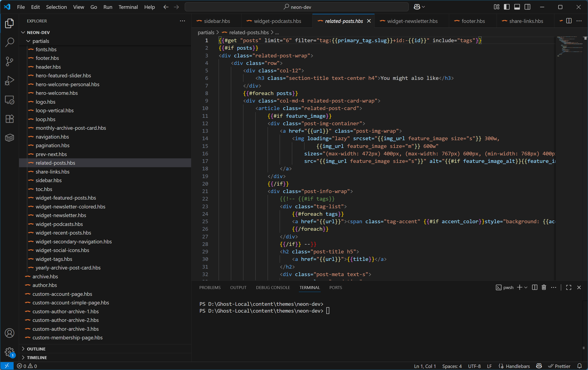Image resolution: width=588 pixels, height=370 pixels.
Task: Switch to the widget-newsletter.hbs tab
Action: coord(412,21)
